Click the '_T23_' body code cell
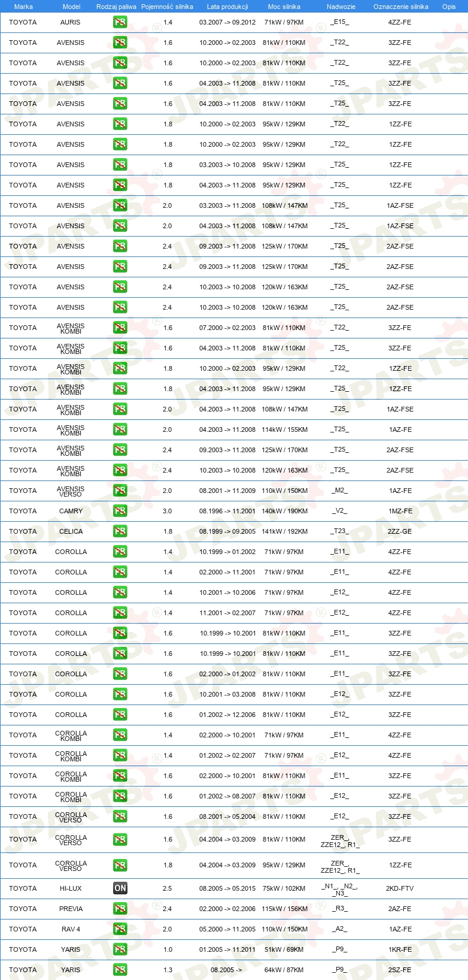The height and width of the screenshot is (980, 468). (x=339, y=531)
